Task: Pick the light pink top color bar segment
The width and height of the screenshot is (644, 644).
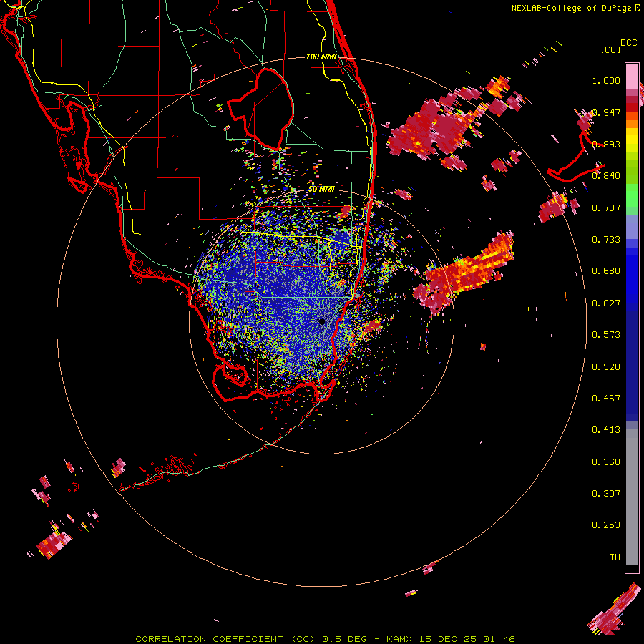Action: coord(632,76)
